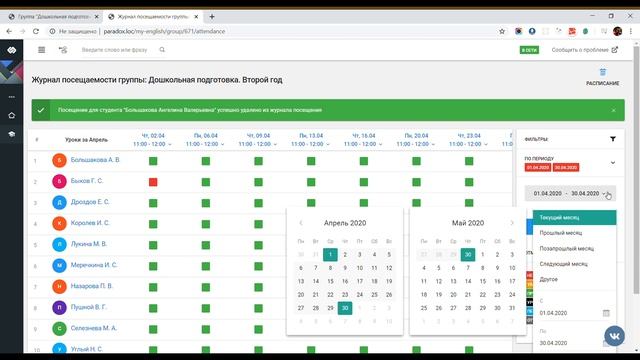Click the three dots icon in sidebar
This screenshot has height=360, width=640.
pos(11,97)
